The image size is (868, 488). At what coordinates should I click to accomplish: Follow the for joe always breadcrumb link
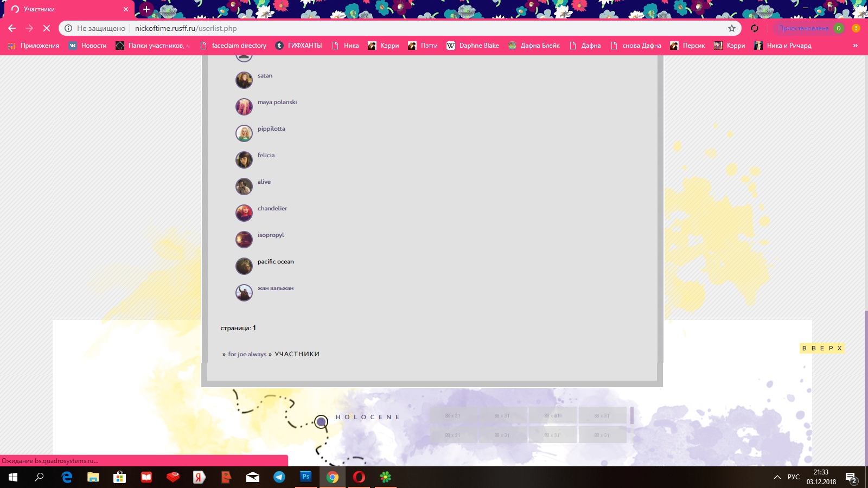click(x=247, y=355)
